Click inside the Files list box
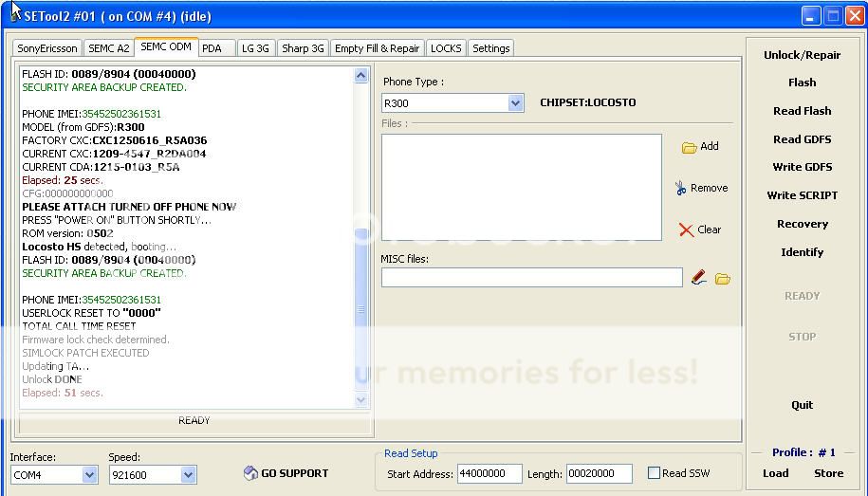868x496 pixels. (x=521, y=187)
